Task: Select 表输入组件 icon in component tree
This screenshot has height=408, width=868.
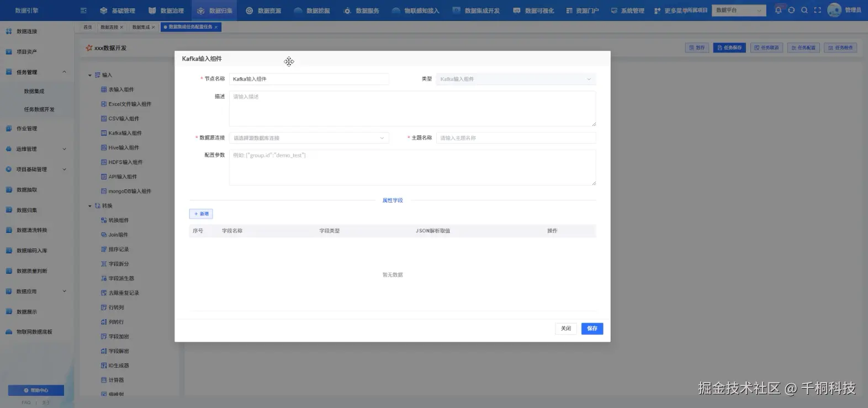Action: point(104,89)
